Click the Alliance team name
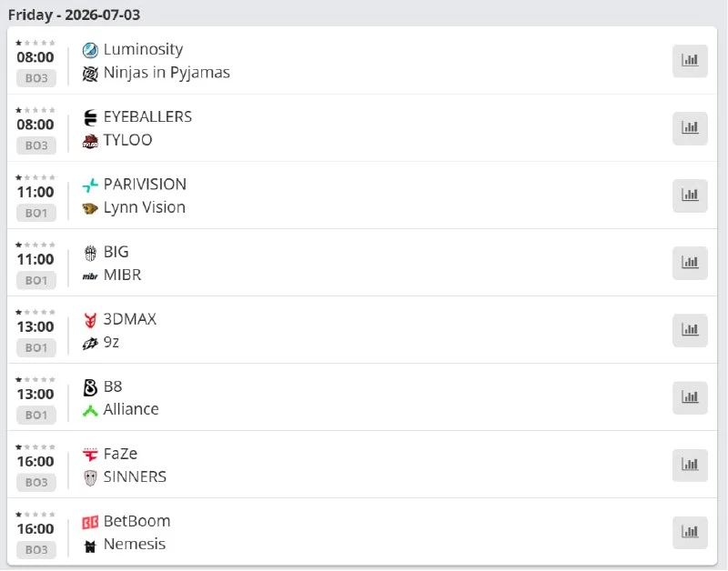Image resolution: width=728 pixels, height=571 pixels. click(x=131, y=409)
